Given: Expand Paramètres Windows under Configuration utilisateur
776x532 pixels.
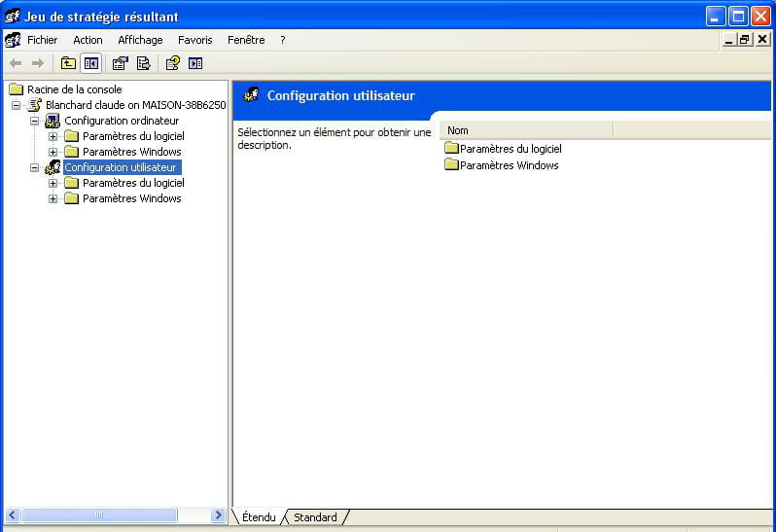Looking at the screenshot, I should tap(53, 199).
